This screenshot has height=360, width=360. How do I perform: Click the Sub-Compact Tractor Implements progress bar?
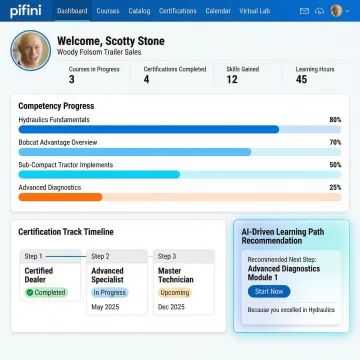click(x=180, y=175)
